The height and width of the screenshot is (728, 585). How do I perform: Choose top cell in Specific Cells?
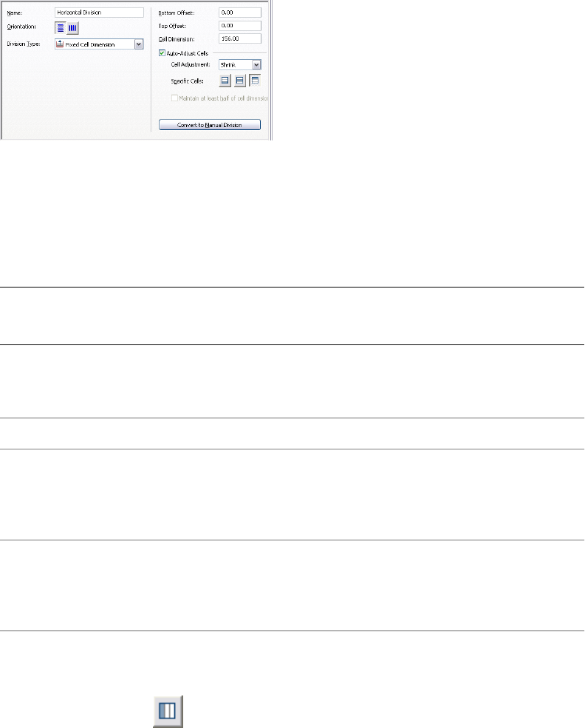pyautogui.click(x=254, y=80)
